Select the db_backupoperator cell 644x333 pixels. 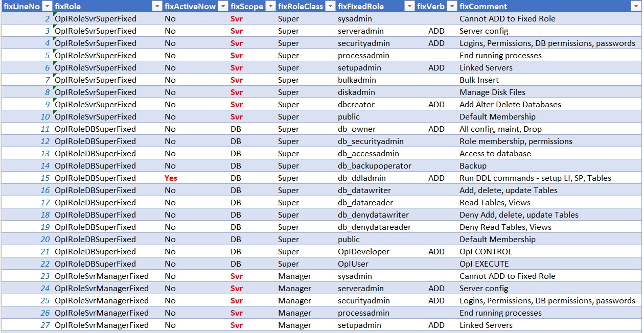click(x=375, y=165)
